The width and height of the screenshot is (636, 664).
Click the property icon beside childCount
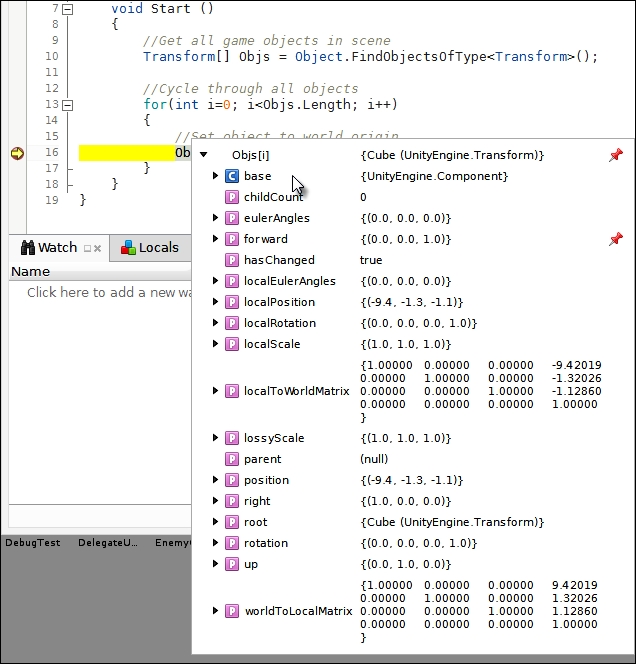(232, 197)
